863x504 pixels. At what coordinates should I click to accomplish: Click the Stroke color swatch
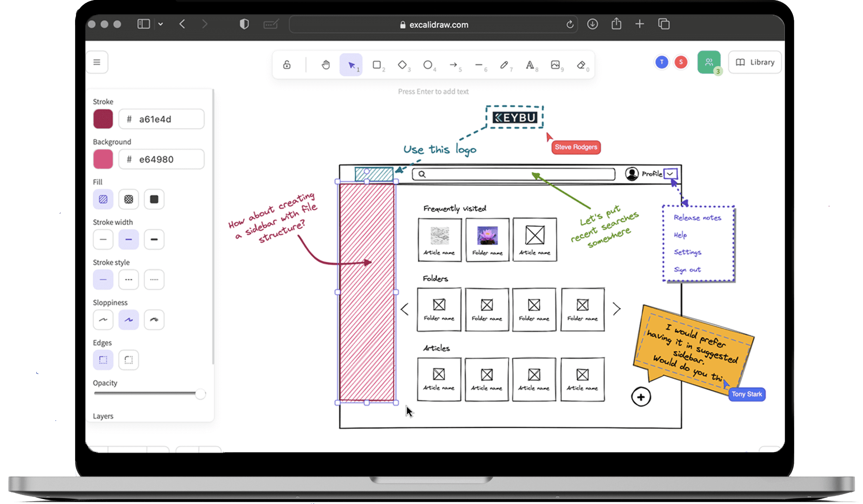(x=103, y=119)
